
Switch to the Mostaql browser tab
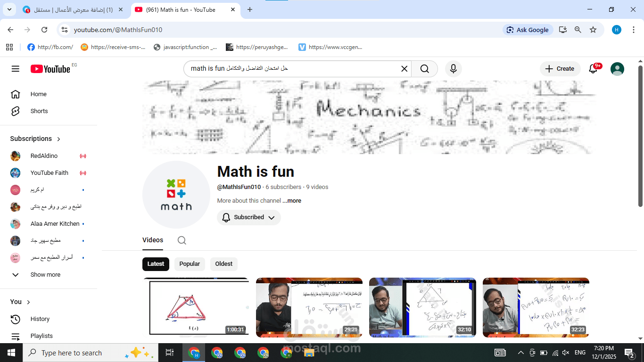(x=73, y=9)
